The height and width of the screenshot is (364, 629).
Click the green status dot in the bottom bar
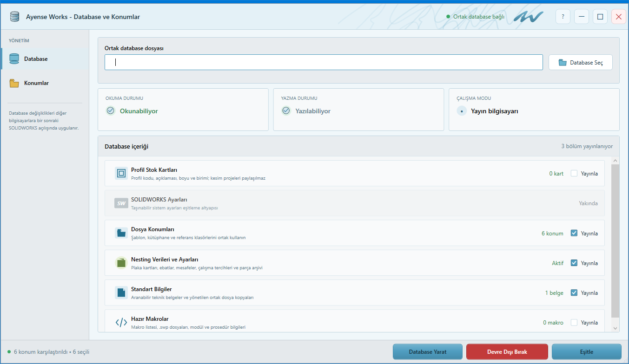tap(9, 352)
